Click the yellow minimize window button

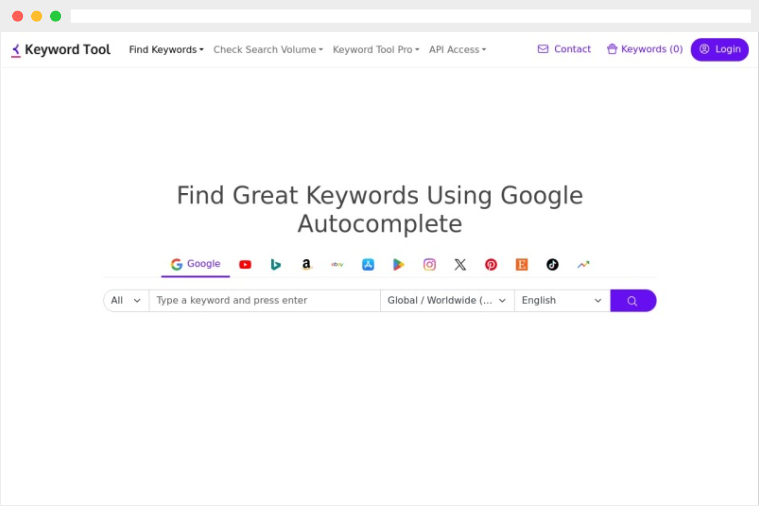pos(36,16)
